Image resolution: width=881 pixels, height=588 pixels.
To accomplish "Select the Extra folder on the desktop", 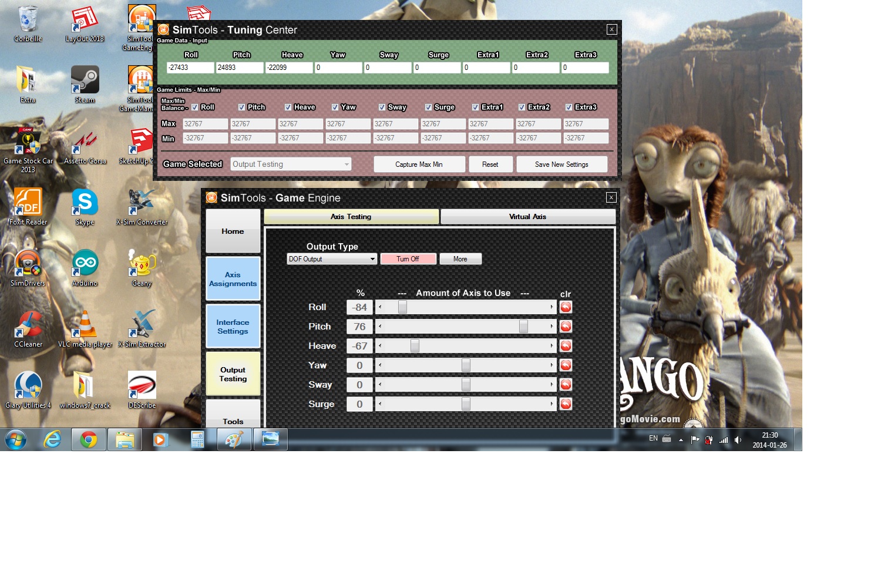I will pyautogui.click(x=28, y=85).
